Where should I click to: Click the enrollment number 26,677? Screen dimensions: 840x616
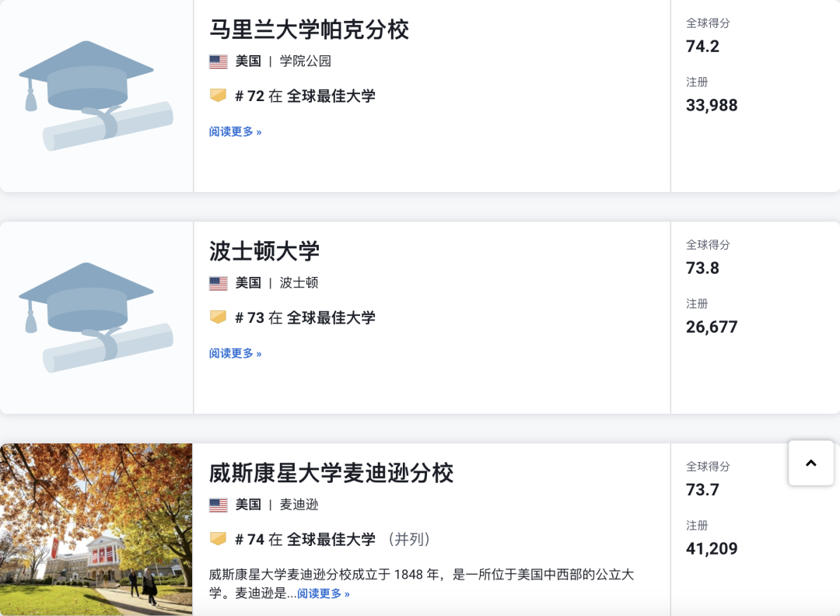point(712,327)
